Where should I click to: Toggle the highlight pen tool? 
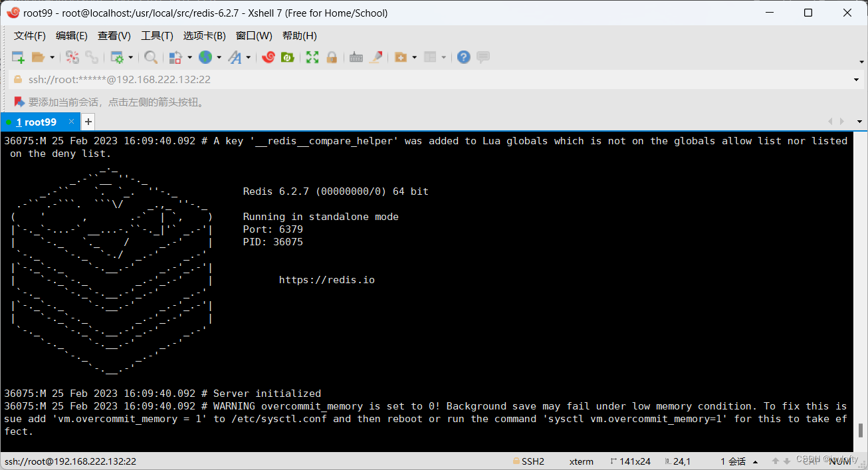tap(376, 58)
